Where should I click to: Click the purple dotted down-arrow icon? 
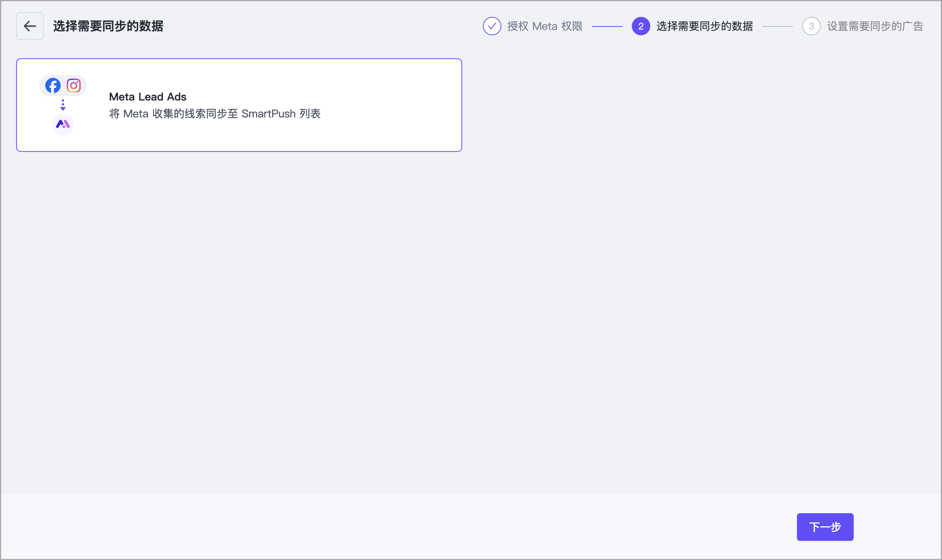[63, 105]
